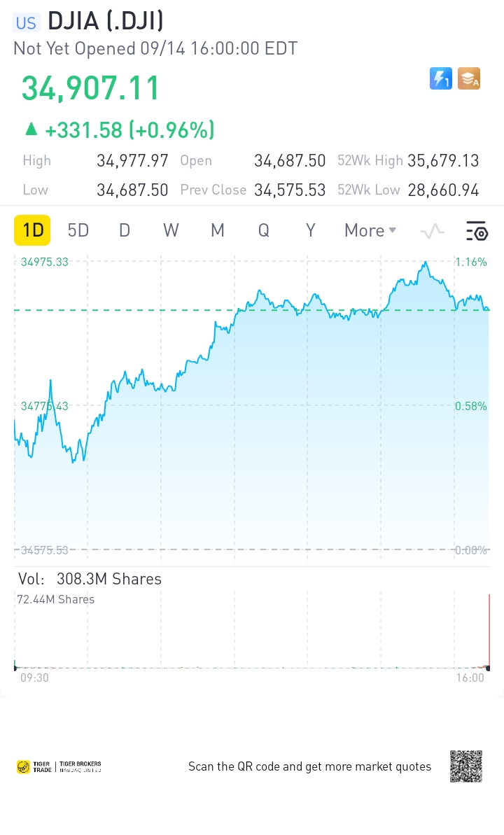Switch to W weekly chart
The height and width of the screenshot is (835, 504).
click(171, 230)
